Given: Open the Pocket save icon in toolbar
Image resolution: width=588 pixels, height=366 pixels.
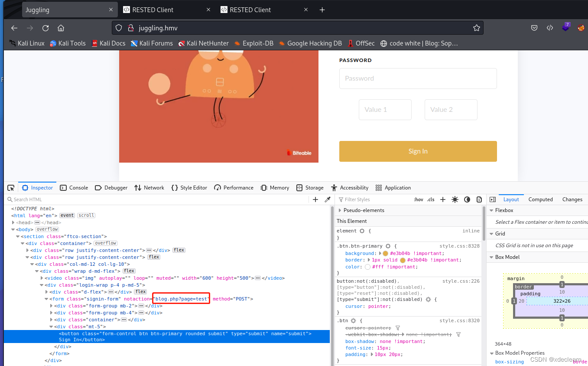Looking at the screenshot, I should point(535,28).
